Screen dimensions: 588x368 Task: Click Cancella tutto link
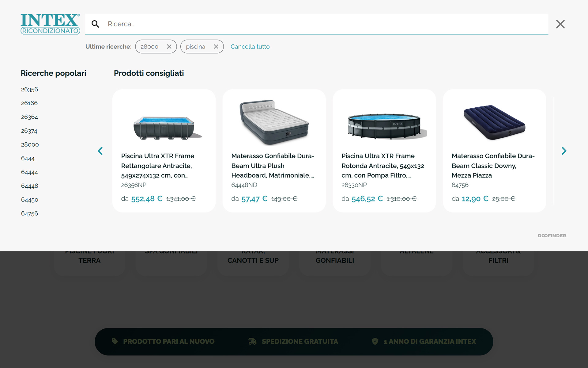click(250, 47)
